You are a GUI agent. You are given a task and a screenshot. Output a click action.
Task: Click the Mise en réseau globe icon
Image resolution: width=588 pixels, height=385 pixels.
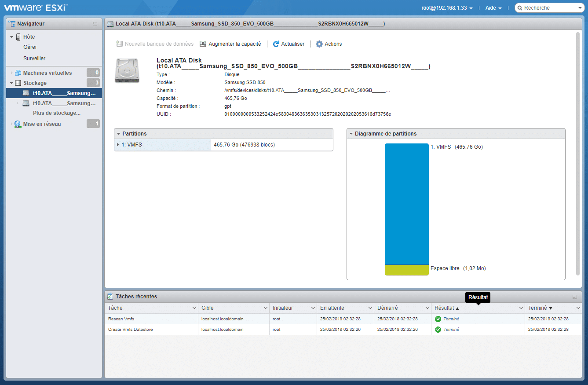pos(18,124)
